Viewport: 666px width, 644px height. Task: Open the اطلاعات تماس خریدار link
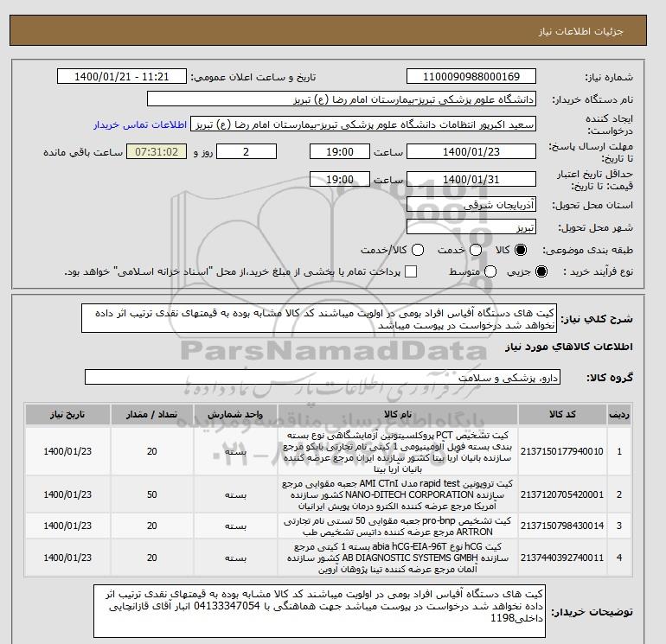click(x=140, y=125)
